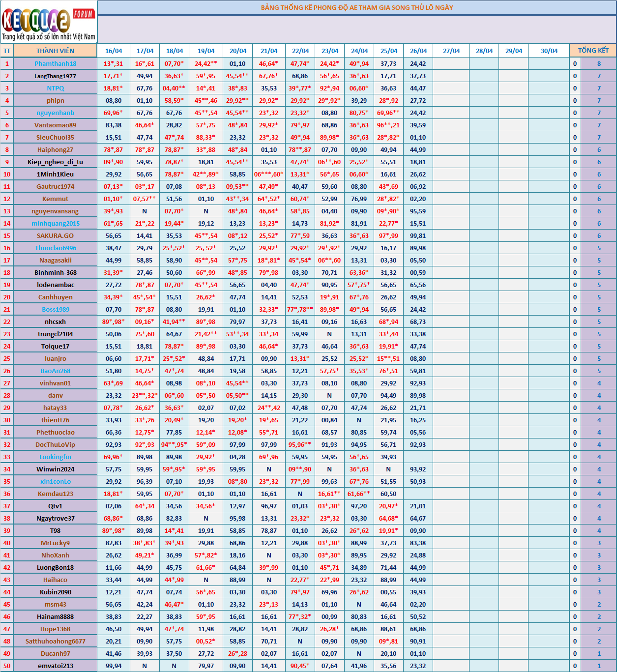Select member Haiphong27 cell
The image size is (617, 672).
pos(55,149)
